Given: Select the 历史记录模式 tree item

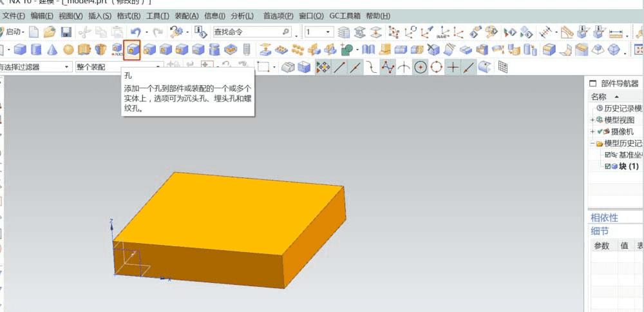Looking at the screenshot, I should [620, 108].
